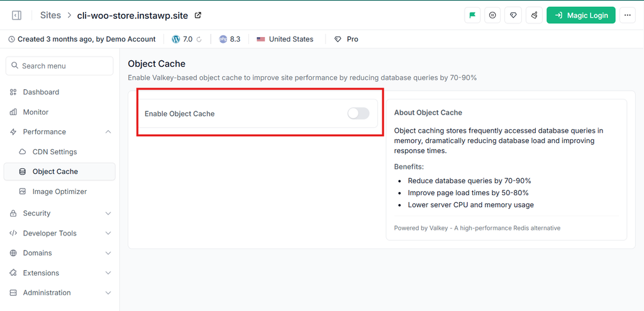Click the broom cleanup icon button
644x311 pixels.
coord(535,15)
